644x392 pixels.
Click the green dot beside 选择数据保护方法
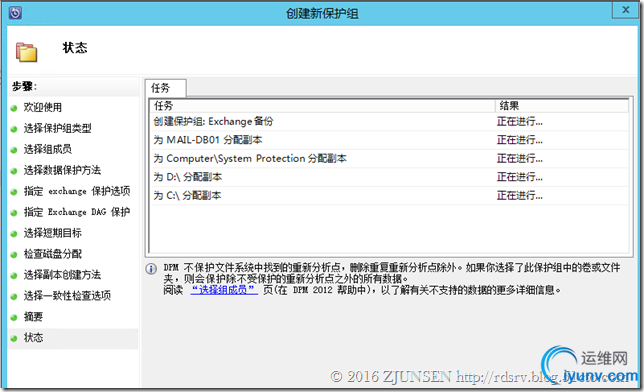(14, 171)
